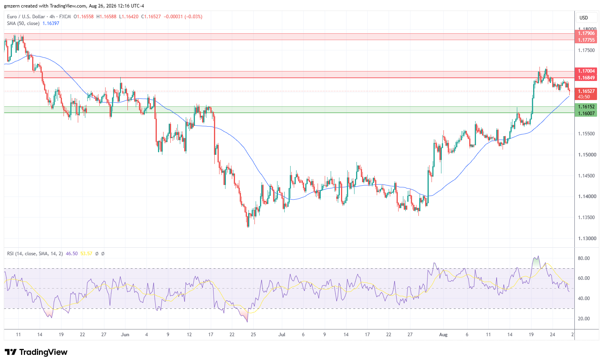This screenshot has height=364, width=603.
Task: Click the 1.17500 price axis label
Action: pos(587,50)
